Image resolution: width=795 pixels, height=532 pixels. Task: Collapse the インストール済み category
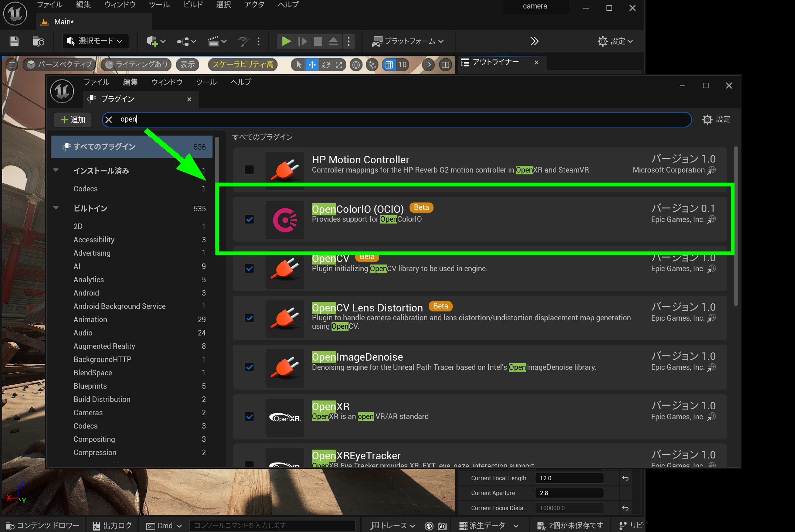[x=56, y=170]
